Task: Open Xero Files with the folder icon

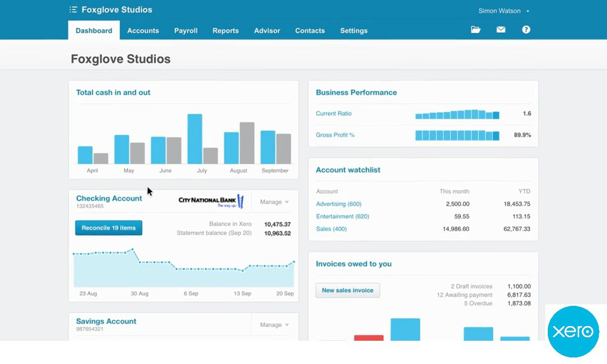Action: click(x=475, y=29)
